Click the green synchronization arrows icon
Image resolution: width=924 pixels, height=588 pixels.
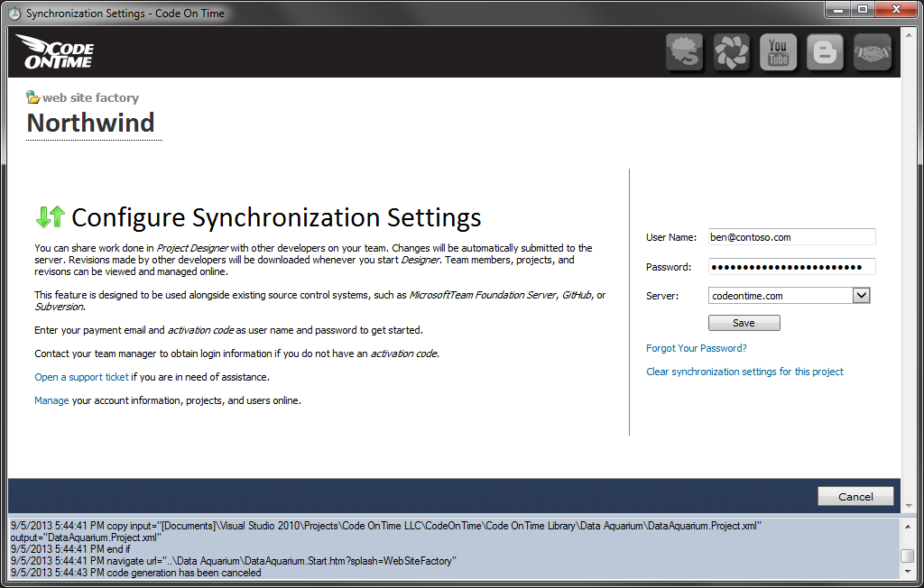tap(50, 216)
